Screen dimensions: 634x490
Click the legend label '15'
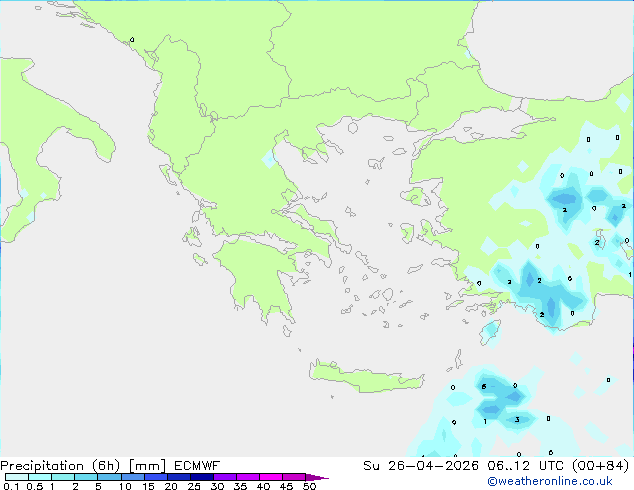point(148,486)
